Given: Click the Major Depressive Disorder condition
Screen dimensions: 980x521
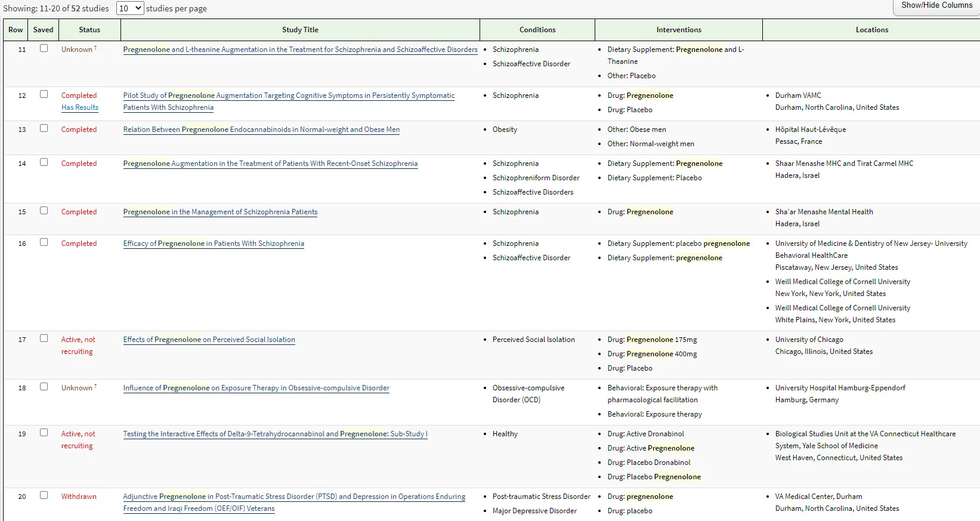Looking at the screenshot, I should (x=534, y=511).
